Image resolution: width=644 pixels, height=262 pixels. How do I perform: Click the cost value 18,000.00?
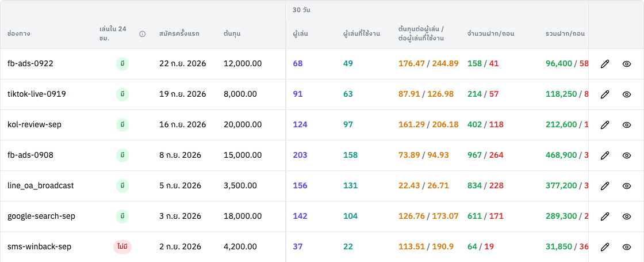point(243,217)
